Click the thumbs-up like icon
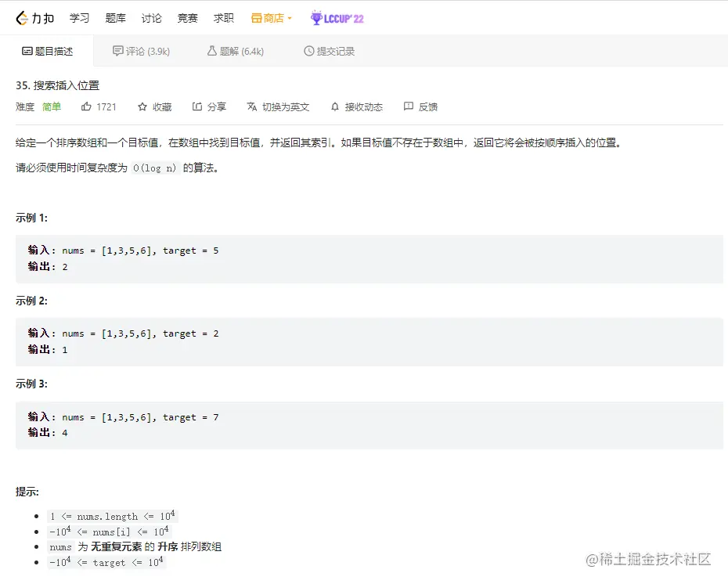The width and height of the screenshot is (728, 584). tap(86, 106)
